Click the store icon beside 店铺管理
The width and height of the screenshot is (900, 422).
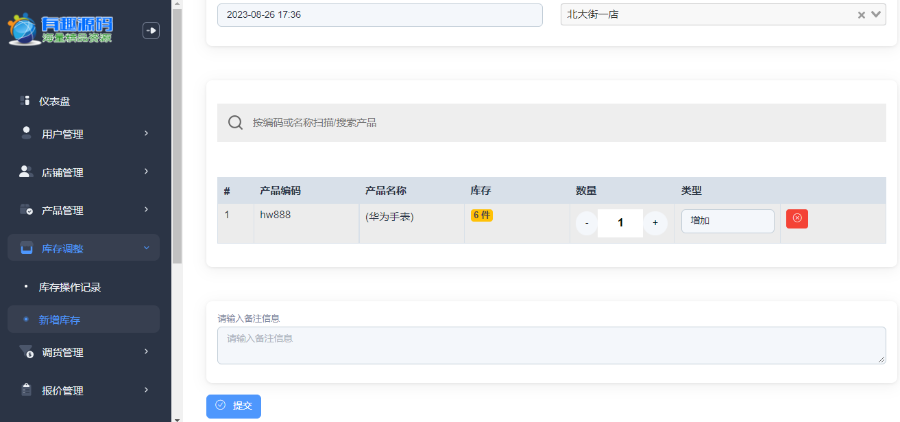click(26, 171)
